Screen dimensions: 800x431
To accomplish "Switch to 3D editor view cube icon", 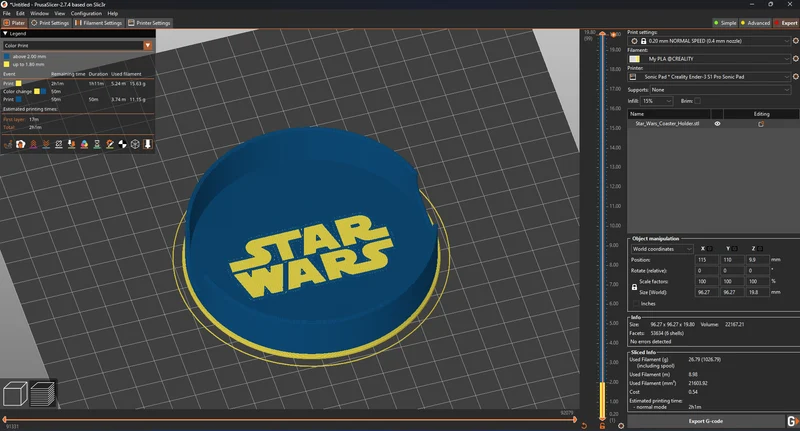I will (15, 394).
